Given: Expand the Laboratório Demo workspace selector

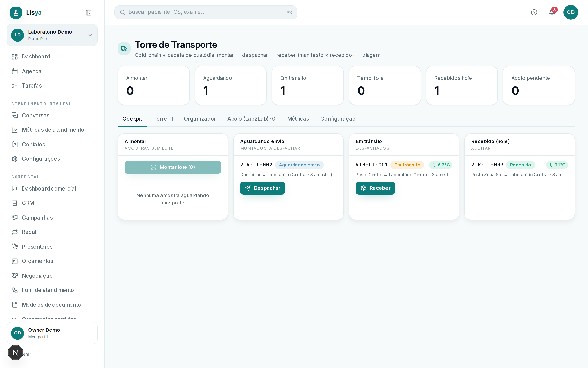Looking at the screenshot, I should pyautogui.click(x=52, y=35).
